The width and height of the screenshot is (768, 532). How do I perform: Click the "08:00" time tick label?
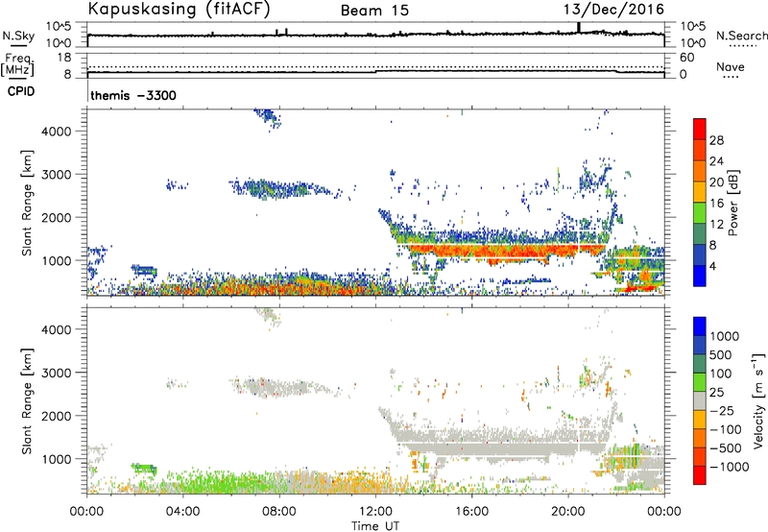point(278,512)
